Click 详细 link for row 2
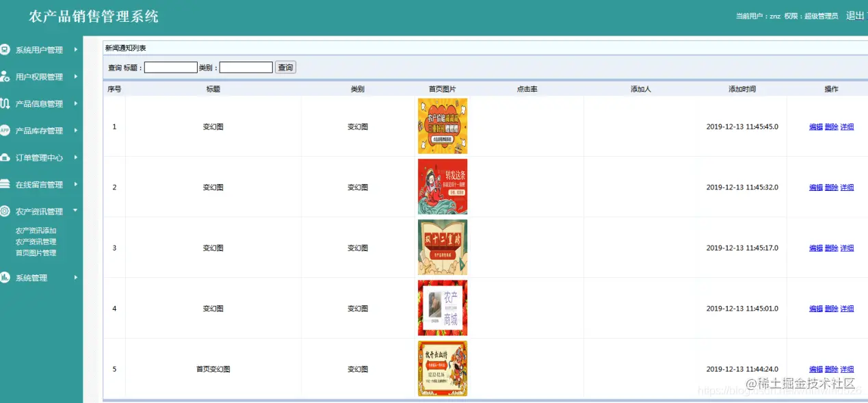This screenshot has height=403, width=868. click(847, 187)
